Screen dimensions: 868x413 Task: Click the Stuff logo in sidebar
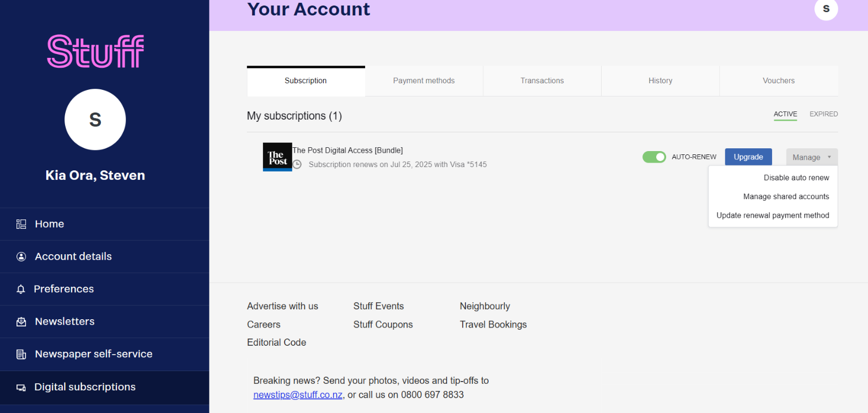point(95,51)
